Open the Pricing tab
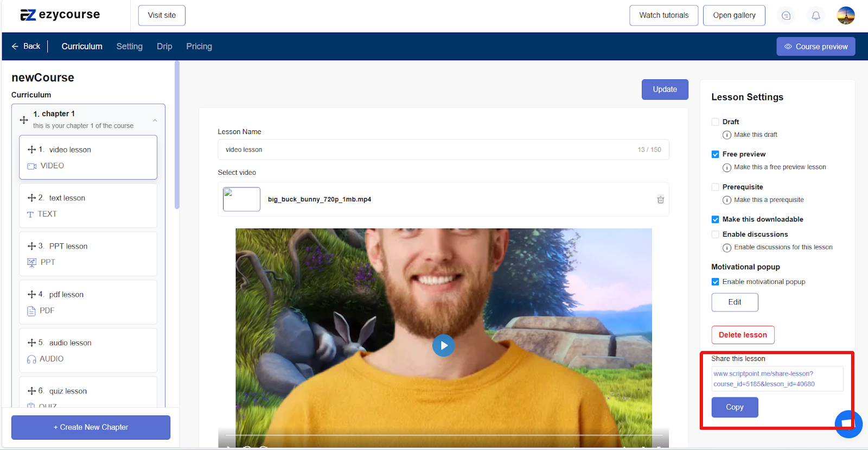This screenshot has width=868, height=450. (x=199, y=46)
